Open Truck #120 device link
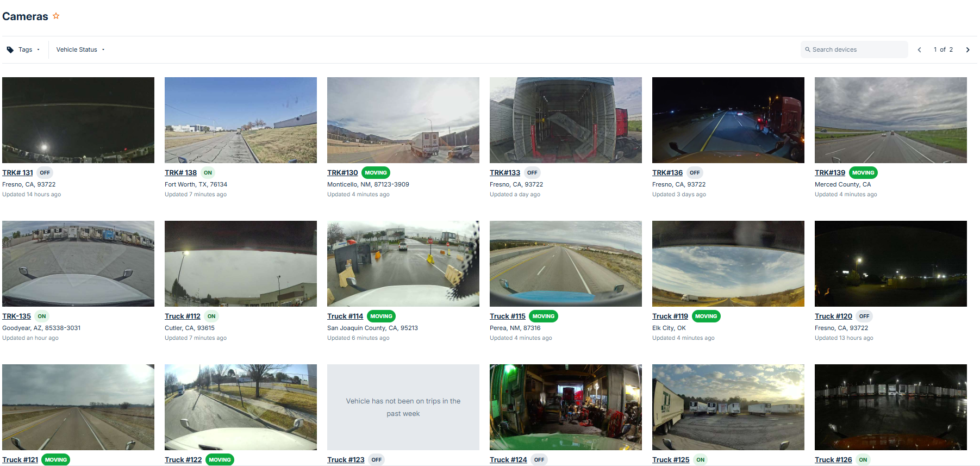The image size is (980, 466). coord(833,316)
